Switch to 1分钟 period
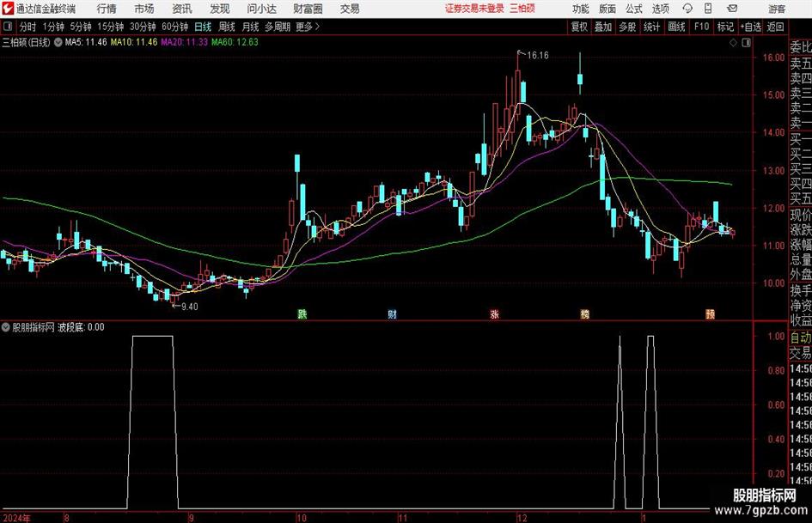Viewport: 812px width, 523px height. pos(53,27)
